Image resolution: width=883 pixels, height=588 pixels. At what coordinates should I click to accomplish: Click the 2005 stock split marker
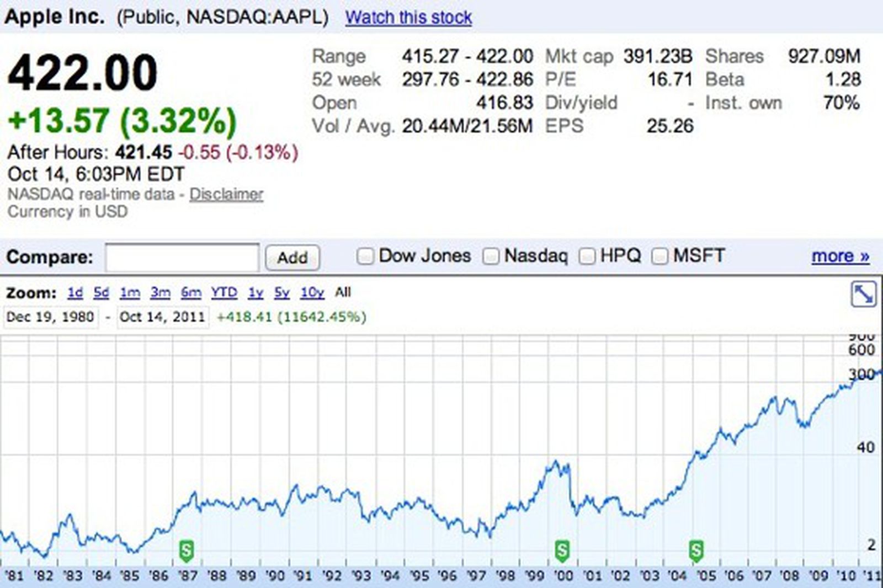click(696, 549)
